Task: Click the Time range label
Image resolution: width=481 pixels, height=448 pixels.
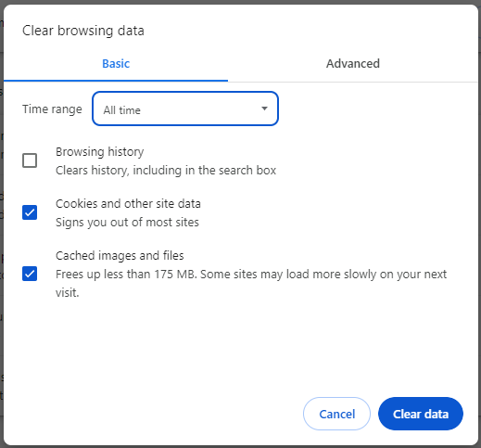Action: (x=52, y=109)
